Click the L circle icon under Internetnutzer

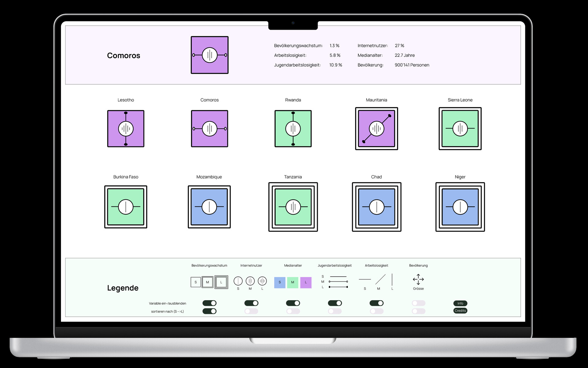point(262,281)
